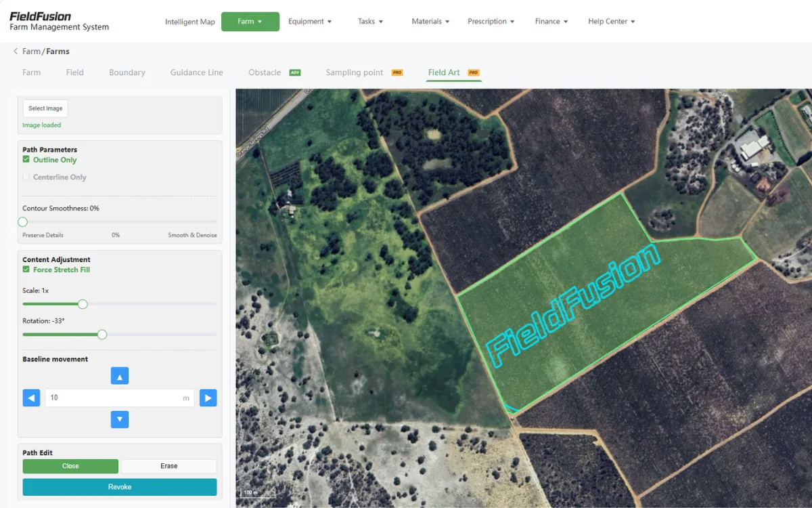Image resolution: width=812 pixels, height=508 pixels.
Task: Click the Path Parameters heading
Action: tap(50, 150)
